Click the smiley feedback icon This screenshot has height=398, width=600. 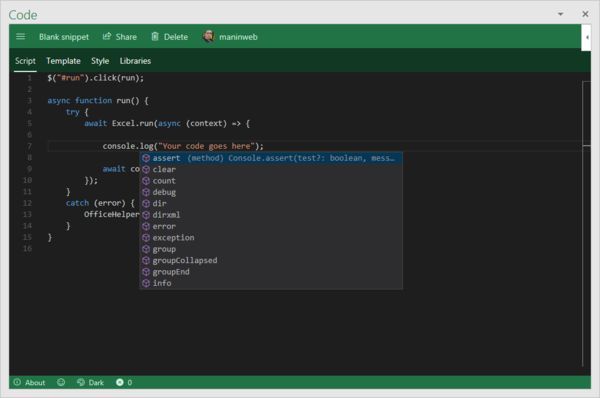point(61,382)
